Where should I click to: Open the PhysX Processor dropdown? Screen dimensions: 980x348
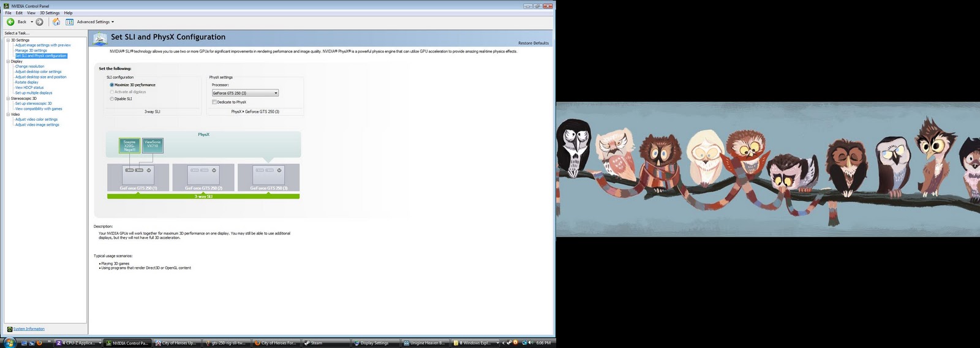coord(245,93)
